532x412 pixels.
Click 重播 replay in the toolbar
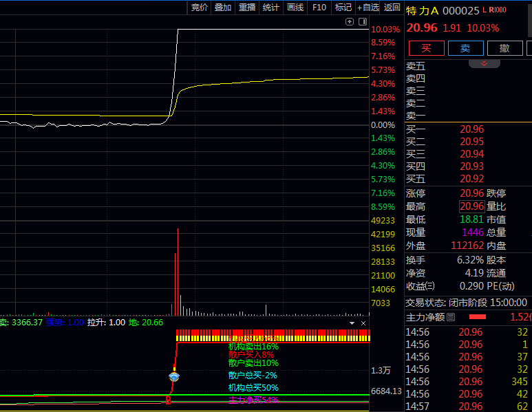point(247,8)
